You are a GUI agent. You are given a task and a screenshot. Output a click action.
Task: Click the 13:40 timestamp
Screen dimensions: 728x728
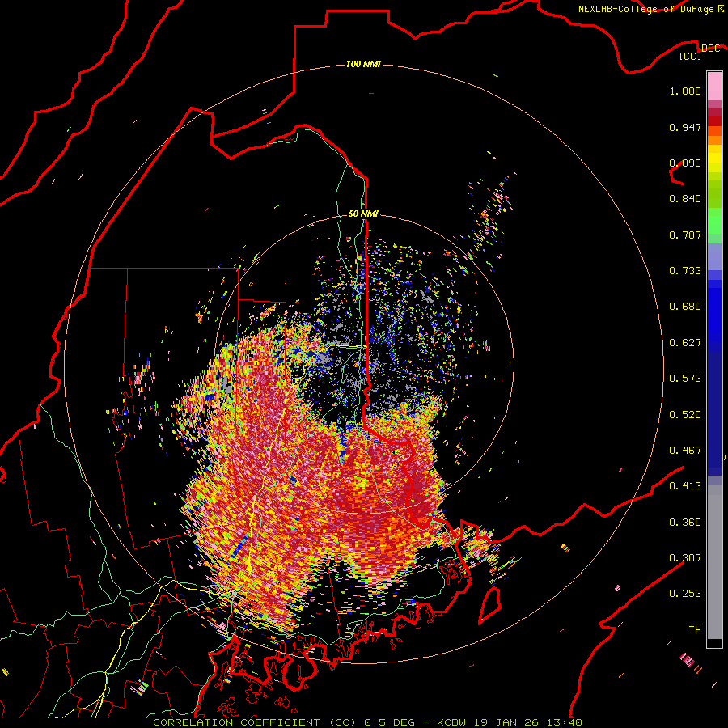[565, 722]
